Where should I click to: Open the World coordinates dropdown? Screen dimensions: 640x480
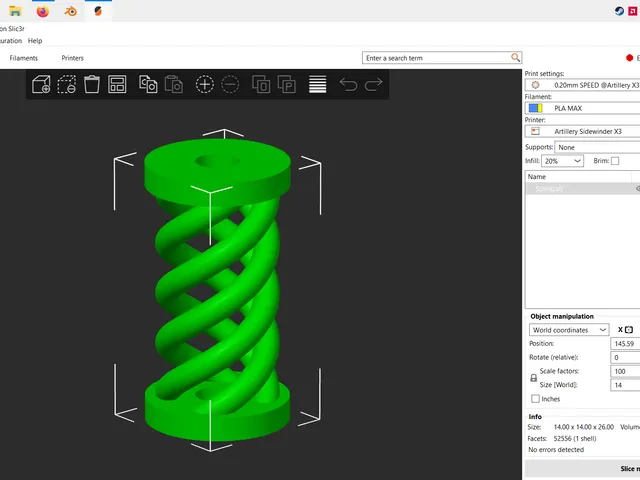[x=569, y=330]
